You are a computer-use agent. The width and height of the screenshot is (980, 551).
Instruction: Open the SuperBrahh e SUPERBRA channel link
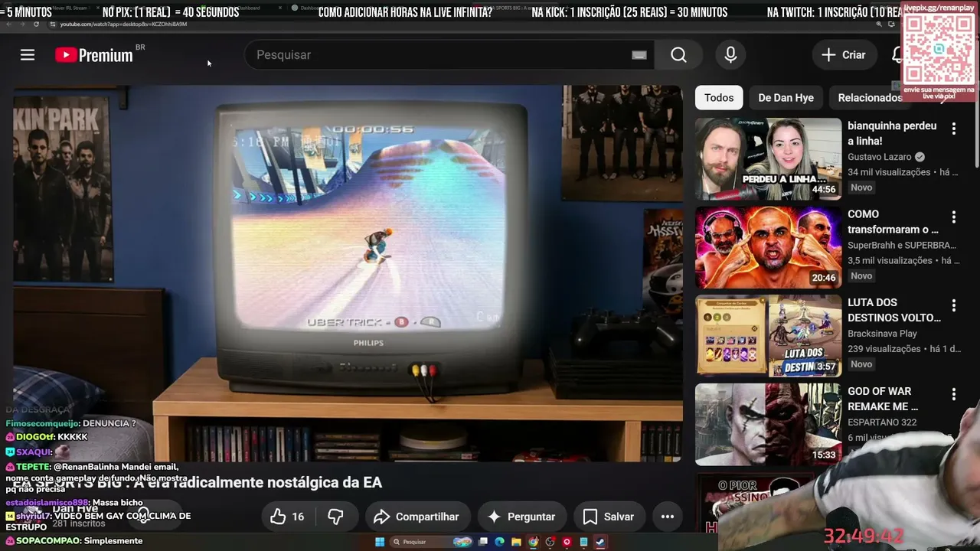click(x=902, y=245)
